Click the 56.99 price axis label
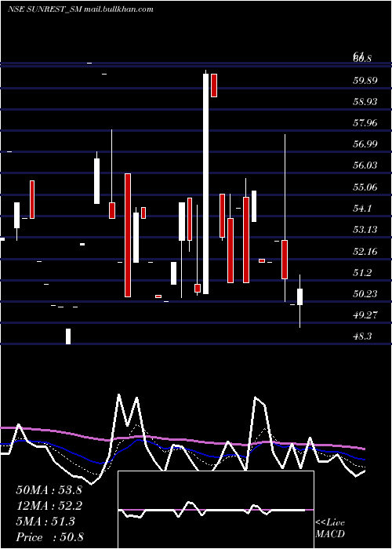Screen dimensions: 392x549 pos(365,144)
